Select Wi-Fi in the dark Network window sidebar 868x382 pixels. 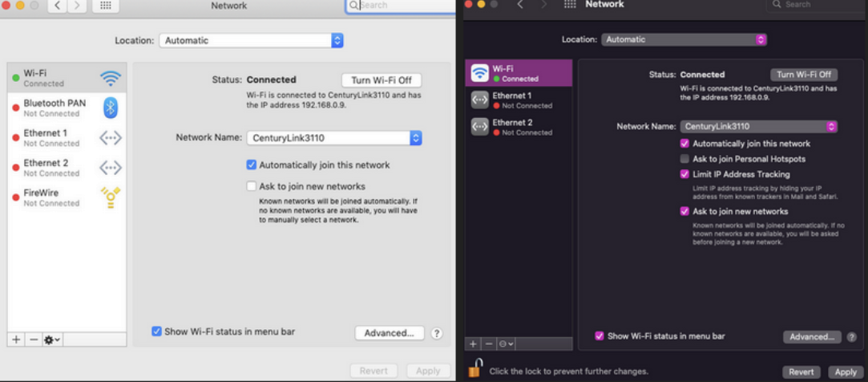[519, 73]
